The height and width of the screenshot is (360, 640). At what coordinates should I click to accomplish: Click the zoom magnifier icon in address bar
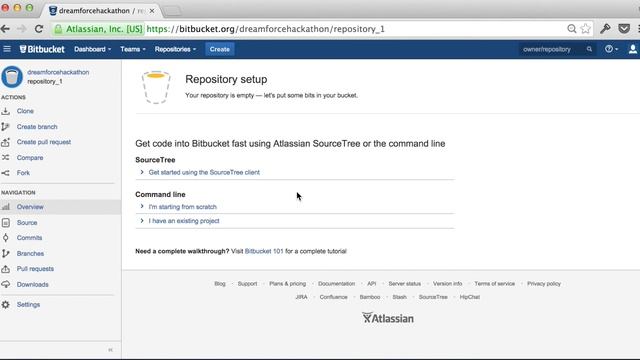pos(572,29)
